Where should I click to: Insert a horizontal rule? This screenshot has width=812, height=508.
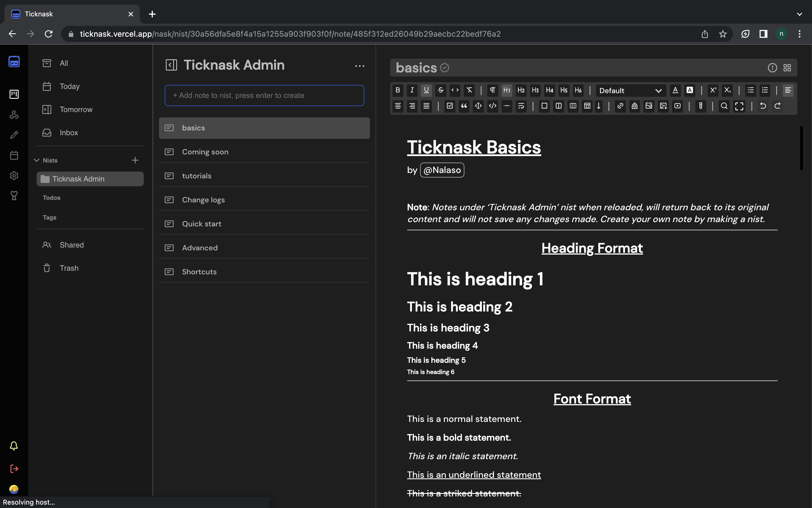507,106
